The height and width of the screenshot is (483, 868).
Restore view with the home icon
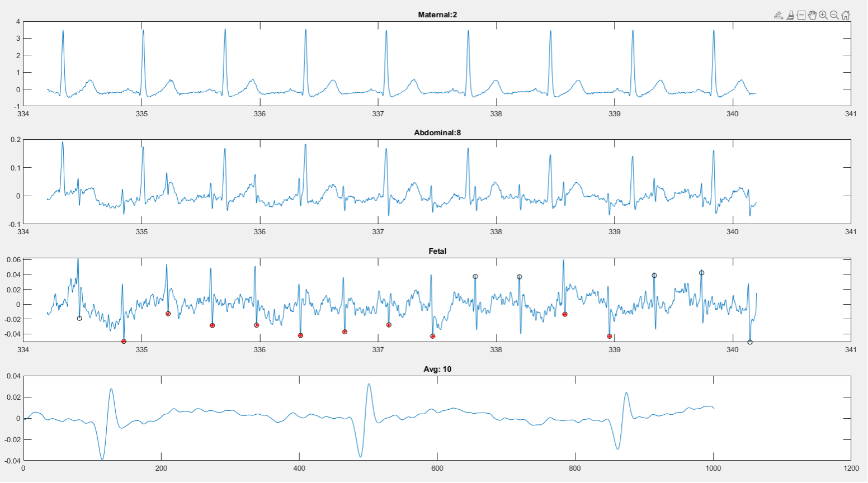tap(846, 15)
